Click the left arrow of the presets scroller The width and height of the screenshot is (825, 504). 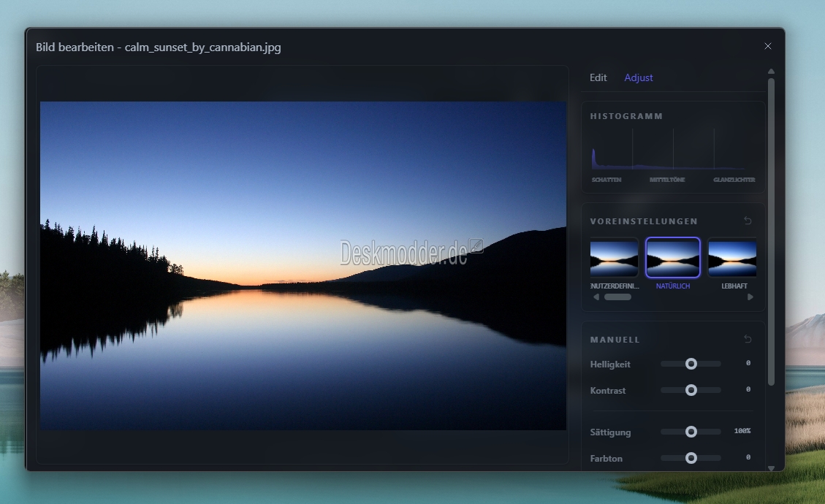tap(596, 297)
